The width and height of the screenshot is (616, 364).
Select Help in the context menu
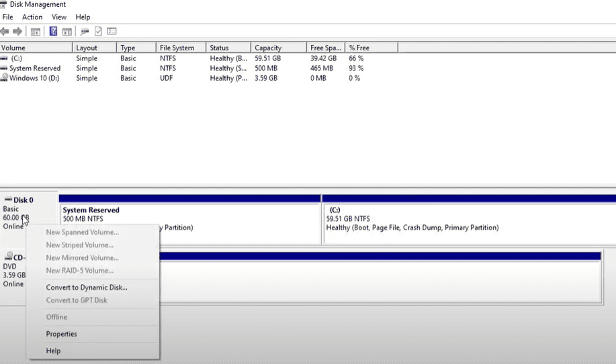tap(53, 351)
